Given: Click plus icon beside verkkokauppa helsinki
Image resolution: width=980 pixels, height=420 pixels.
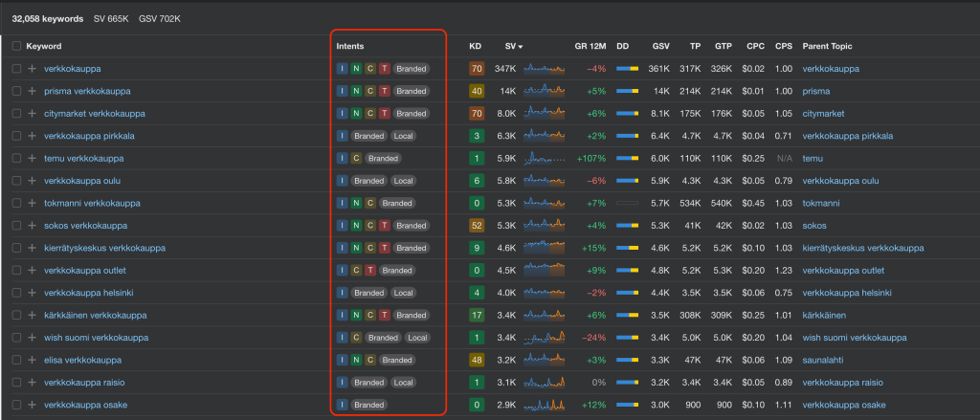Looking at the screenshot, I should coord(32,293).
